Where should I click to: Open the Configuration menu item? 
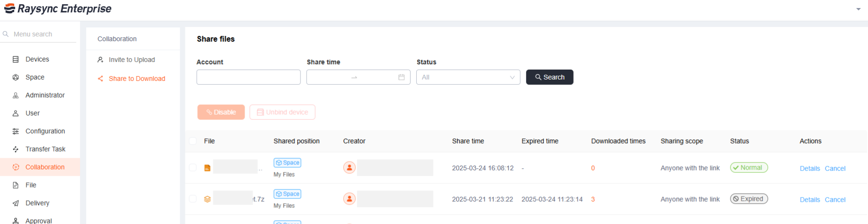(x=40, y=131)
